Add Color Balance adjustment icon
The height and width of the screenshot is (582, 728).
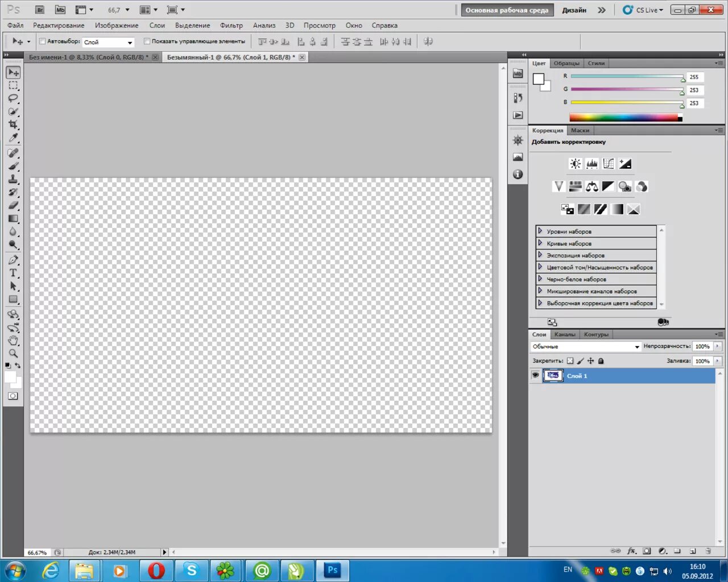click(592, 186)
